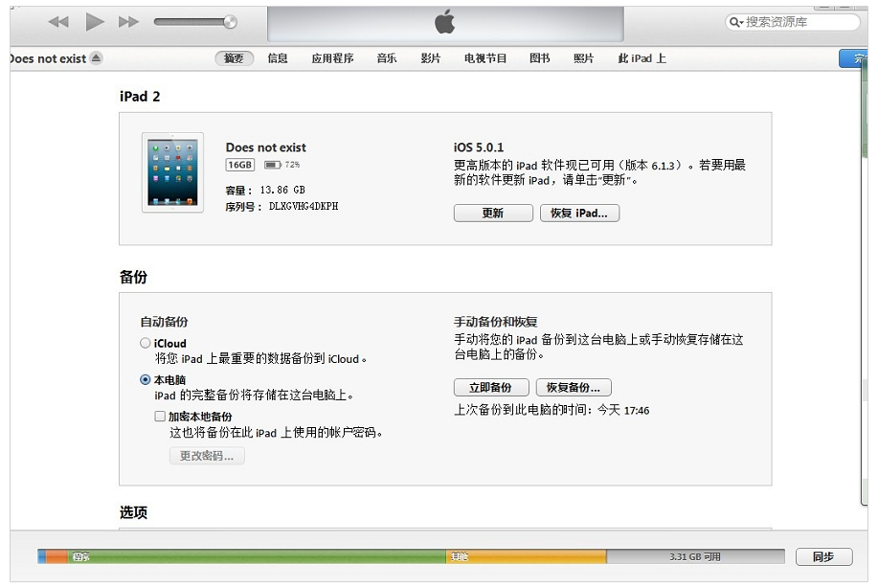
Task: Go to the 应用程序 tab
Action: click(x=332, y=58)
